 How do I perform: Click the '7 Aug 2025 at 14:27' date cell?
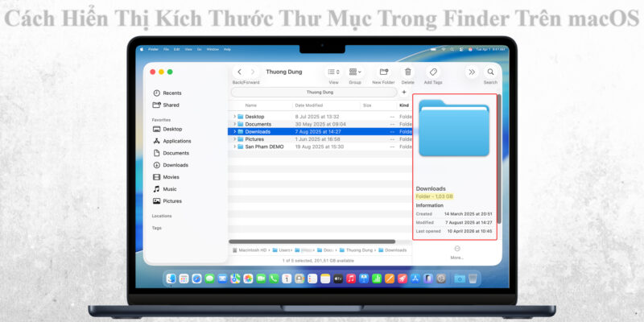[318, 132]
